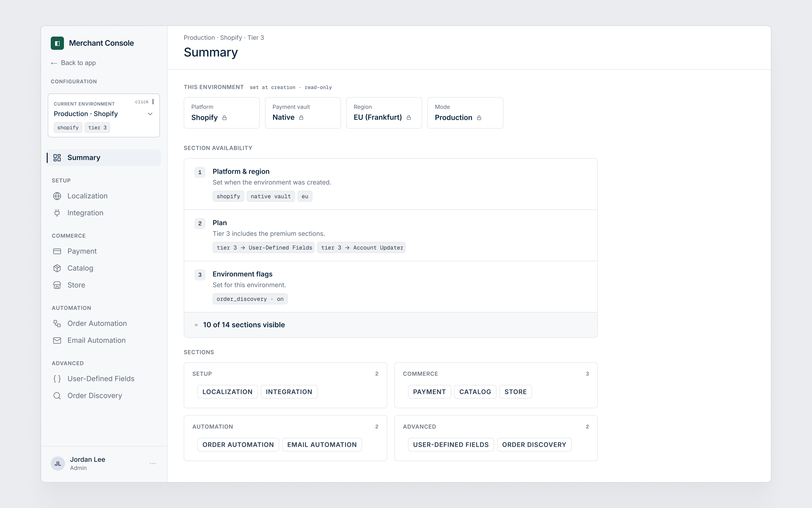Navigate to Integration section
The height and width of the screenshot is (508, 812).
pyautogui.click(x=104, y=213)
